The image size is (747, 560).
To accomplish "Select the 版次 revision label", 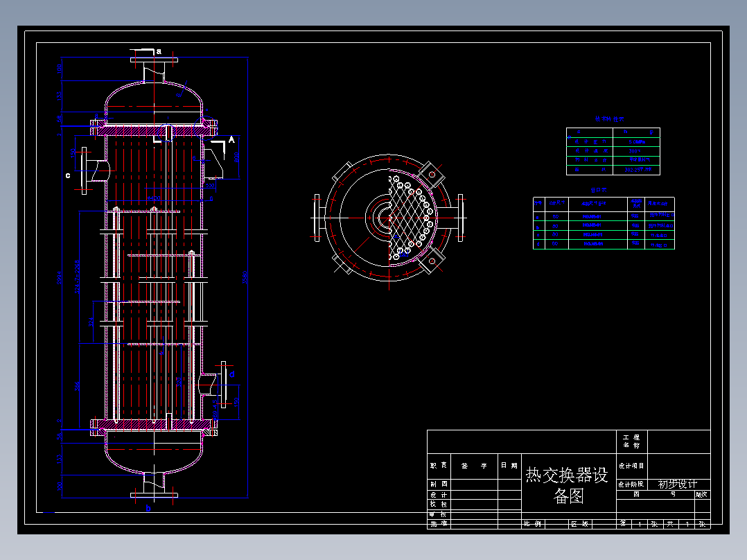I will (x=702, y=495).
